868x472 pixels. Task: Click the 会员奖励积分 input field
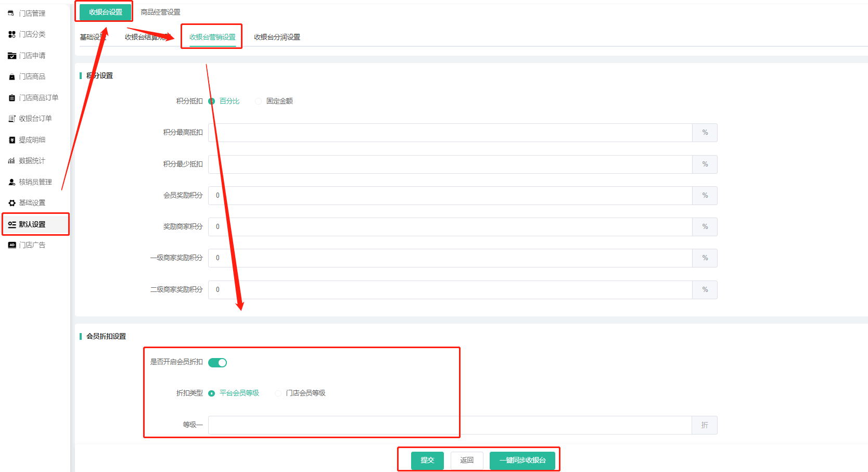pos(450,196)
